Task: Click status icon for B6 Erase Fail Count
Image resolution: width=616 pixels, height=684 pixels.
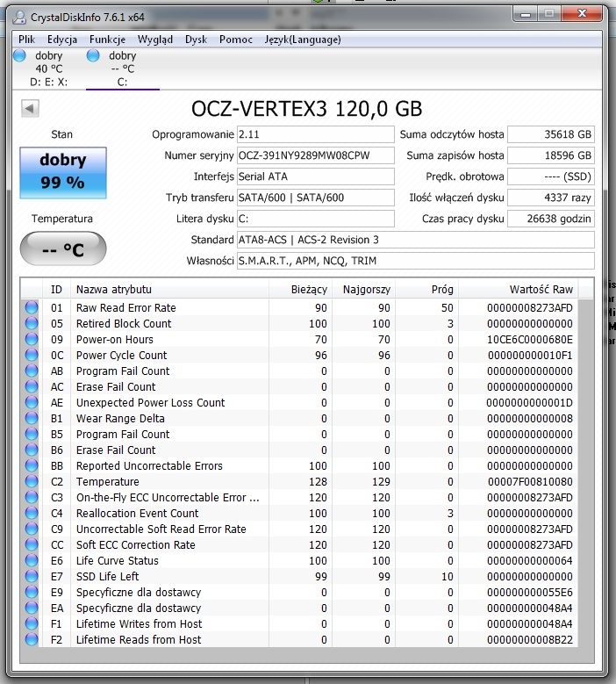Action: [x=32, y=450]
